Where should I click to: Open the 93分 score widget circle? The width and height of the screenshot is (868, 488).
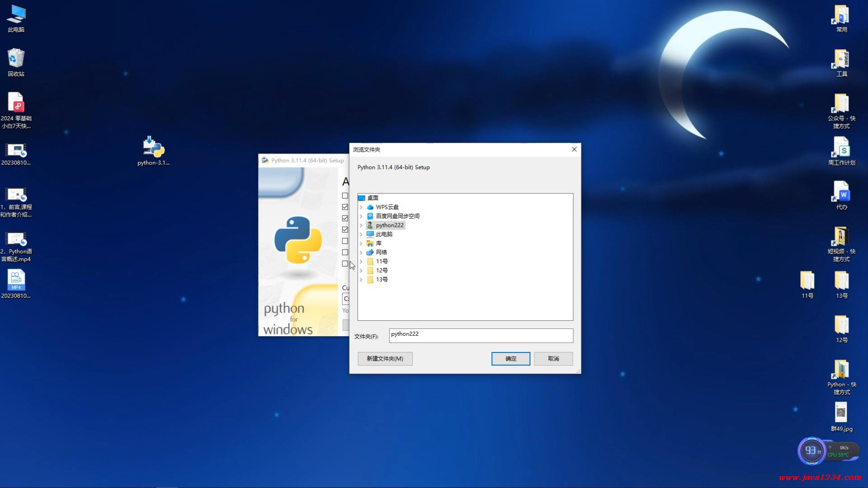[812, 450]
